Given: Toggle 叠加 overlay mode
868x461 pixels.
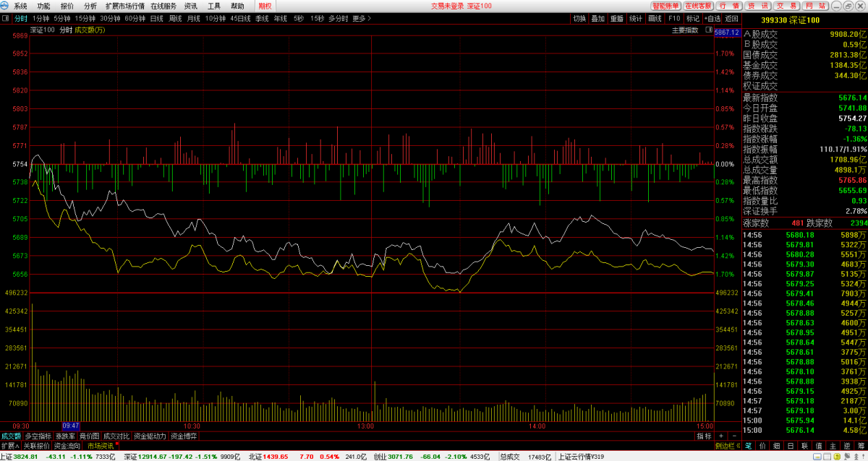Looking at the screenshot, I should click(597, 18).
